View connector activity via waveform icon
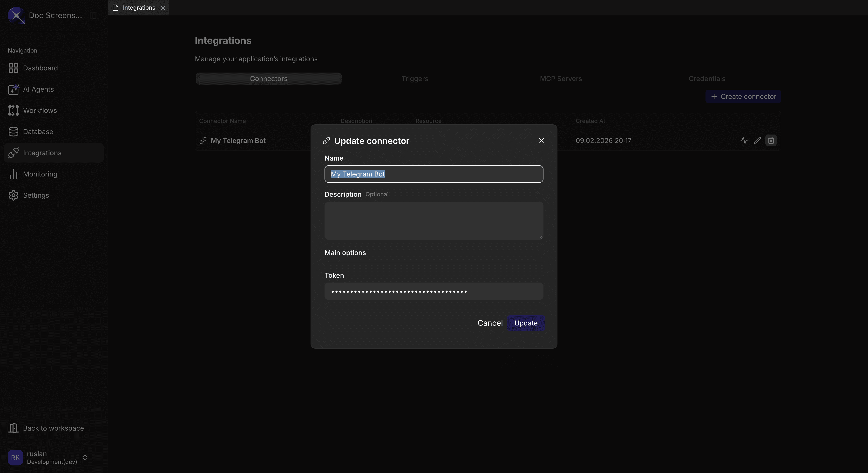The height and width of the screenshot is (473, 868). click(x=744, y=140)
